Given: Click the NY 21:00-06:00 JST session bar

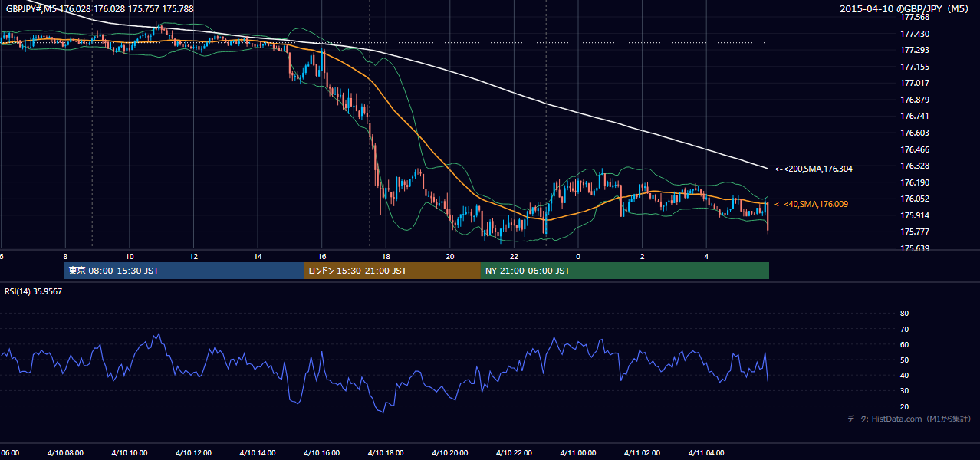Looking at the screenshot, I should tap(625, 271).
